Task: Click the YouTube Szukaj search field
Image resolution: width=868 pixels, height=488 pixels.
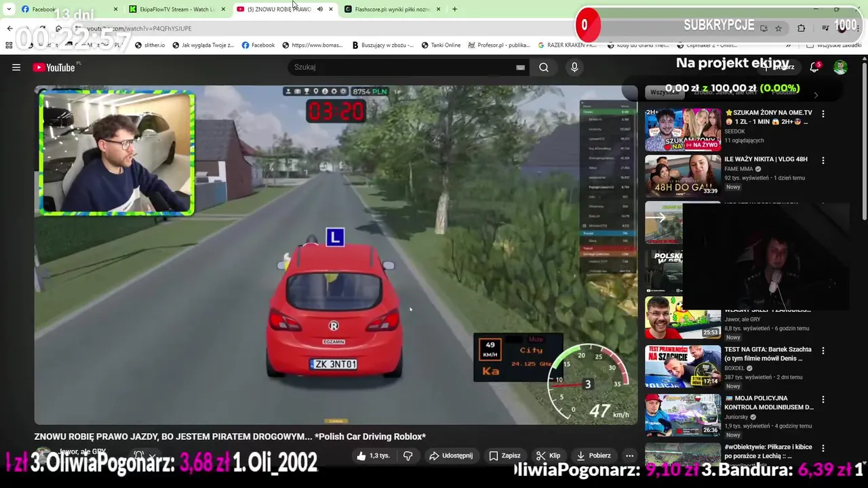Action: tap(407, 67)
